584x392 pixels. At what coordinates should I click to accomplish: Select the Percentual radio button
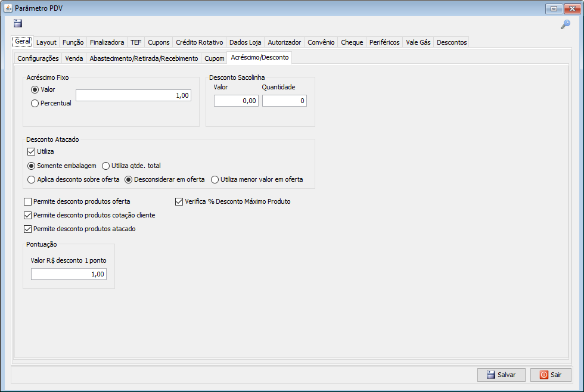pyautogui.click(x=35, y=103)
